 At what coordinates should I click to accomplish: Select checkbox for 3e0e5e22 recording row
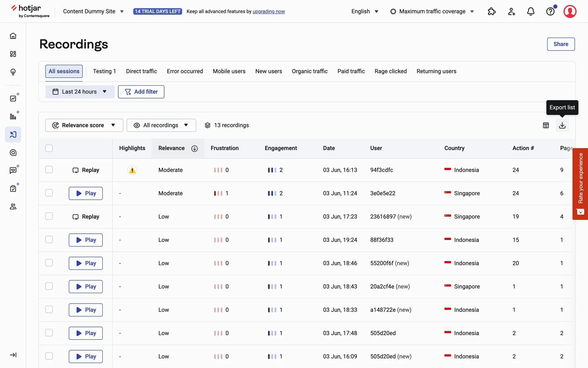pos(49,193)
